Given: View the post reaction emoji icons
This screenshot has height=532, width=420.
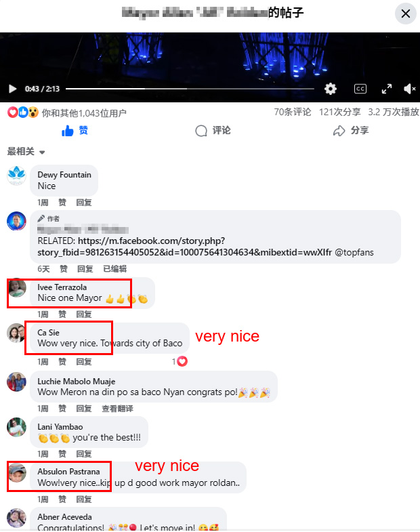Looking at the screenshot, I should tap(23, 112).
